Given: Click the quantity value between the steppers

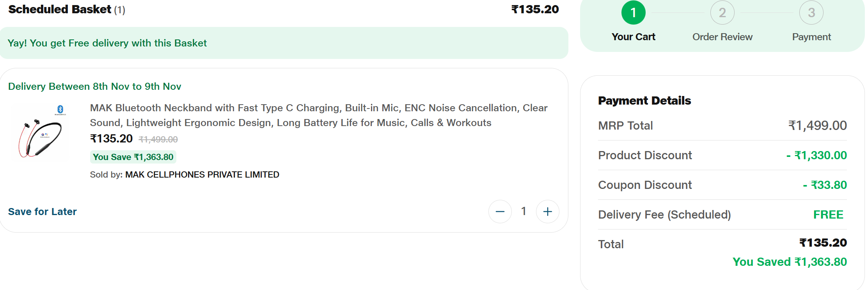Looking at the screenshot, I should 524,211.
